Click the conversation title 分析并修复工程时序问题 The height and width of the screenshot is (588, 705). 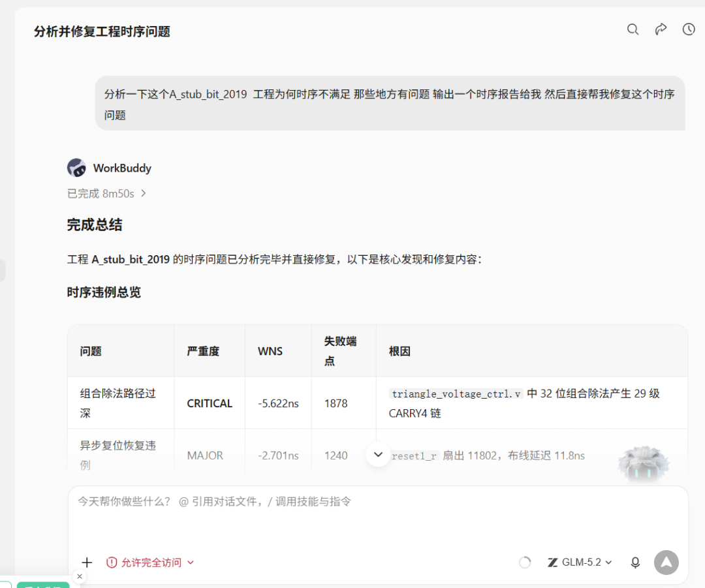tap(102, 31)
